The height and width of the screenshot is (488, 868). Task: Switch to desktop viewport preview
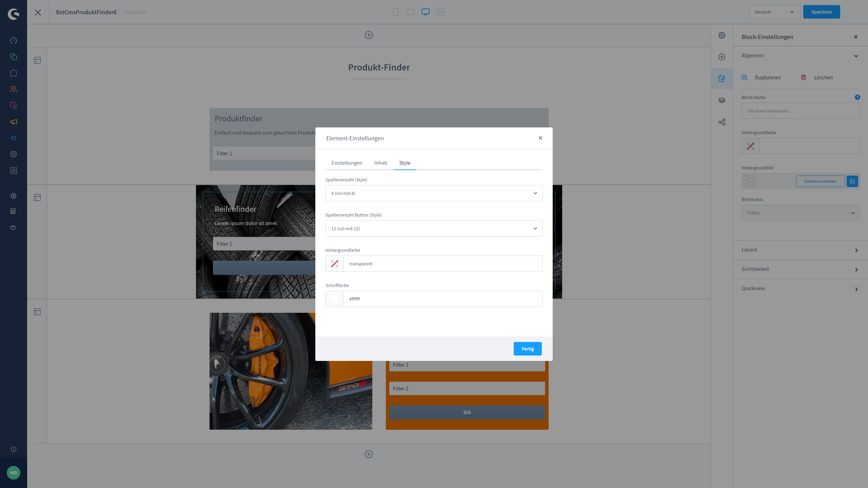(x=426, y=12)
